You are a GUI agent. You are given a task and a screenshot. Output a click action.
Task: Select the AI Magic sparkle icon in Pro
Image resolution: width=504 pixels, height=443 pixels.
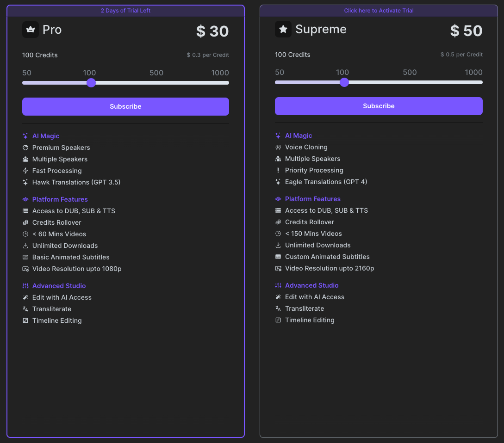click(x=25, y=136)
